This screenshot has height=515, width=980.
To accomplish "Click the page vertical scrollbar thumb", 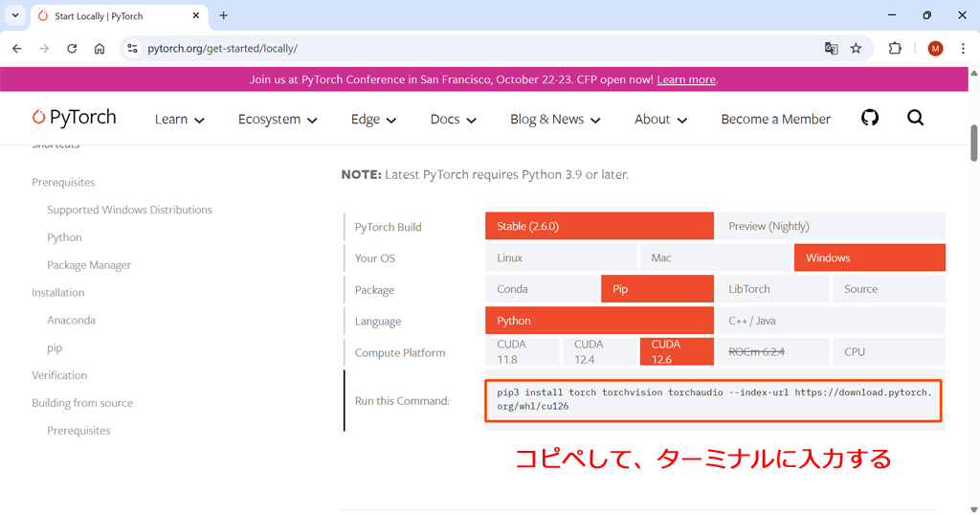I will [973, 143].
